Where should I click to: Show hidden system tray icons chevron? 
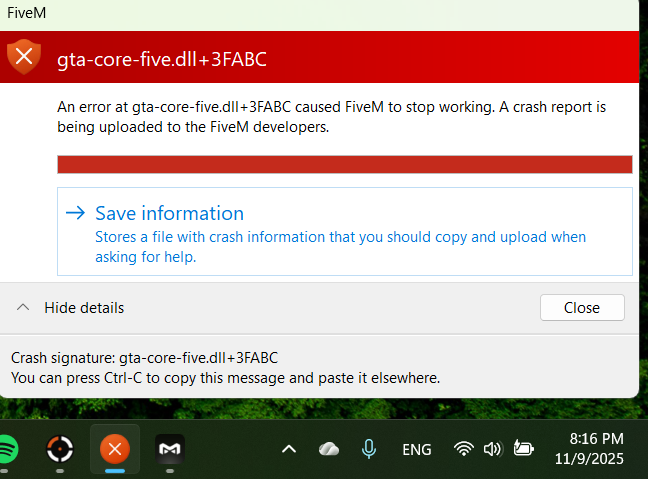coord(289,449)
